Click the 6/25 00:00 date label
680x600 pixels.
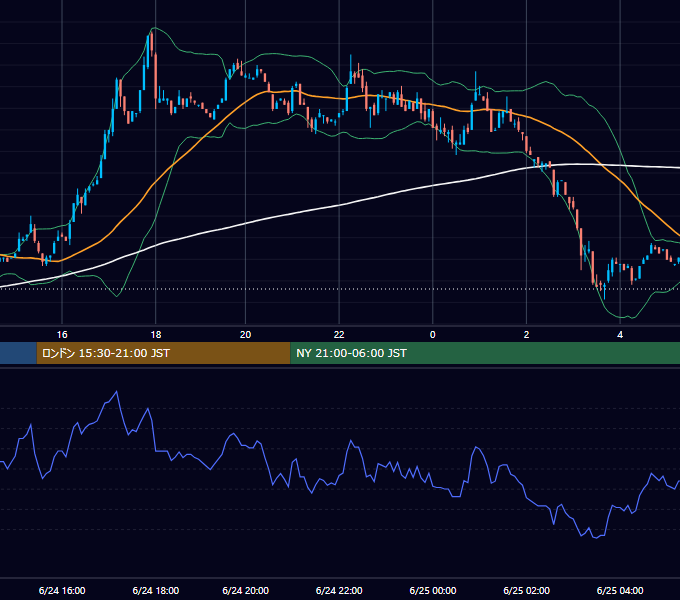(x=433, y=590)
